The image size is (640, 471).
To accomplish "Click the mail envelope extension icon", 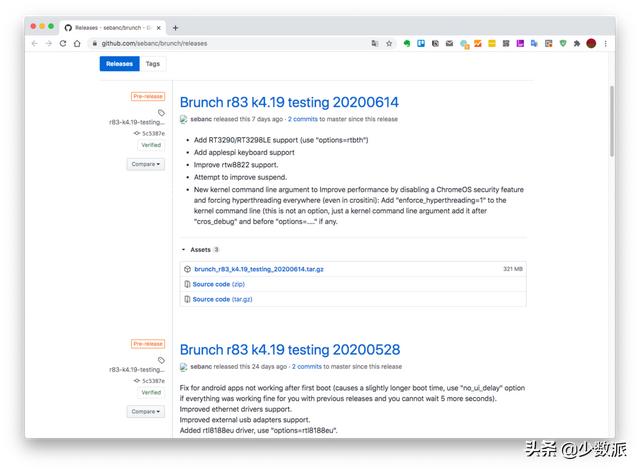I will click(449, 44).
